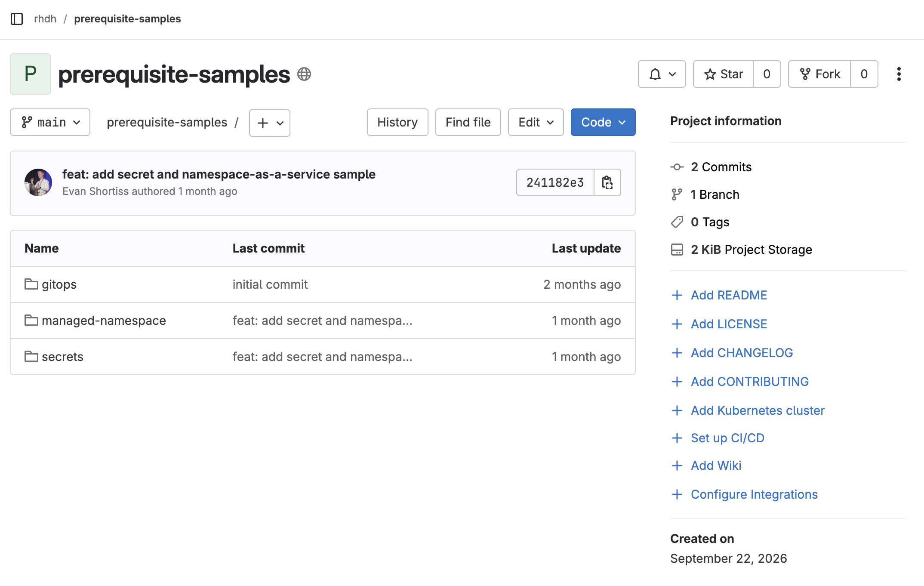Open commit hash 241182e3
This screenshot has height=586, width=924.
click(555, 182)
